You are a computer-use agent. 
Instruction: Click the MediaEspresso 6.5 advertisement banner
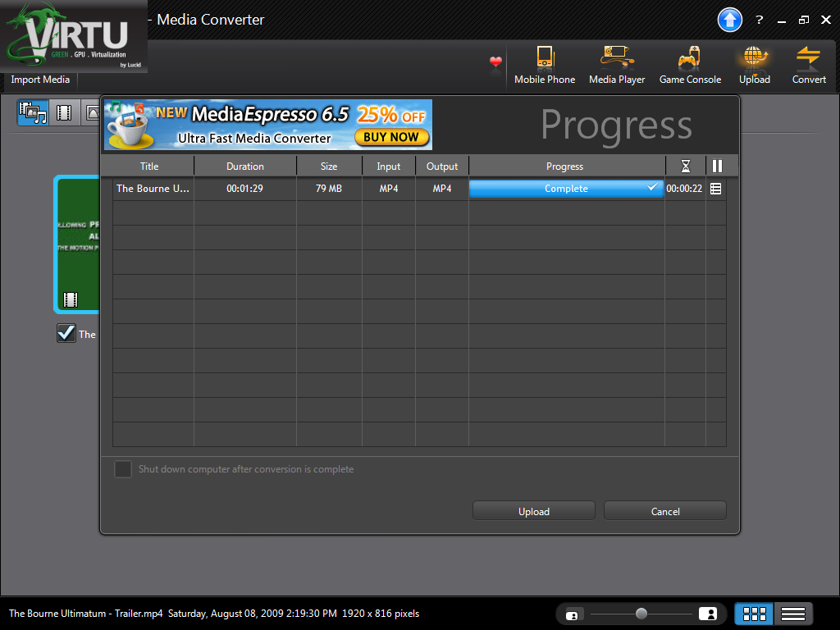point(268,125)
